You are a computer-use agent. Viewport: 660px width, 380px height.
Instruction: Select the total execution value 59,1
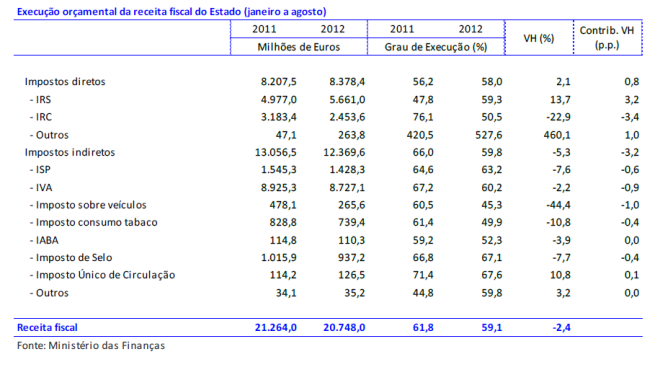(492, 327)
